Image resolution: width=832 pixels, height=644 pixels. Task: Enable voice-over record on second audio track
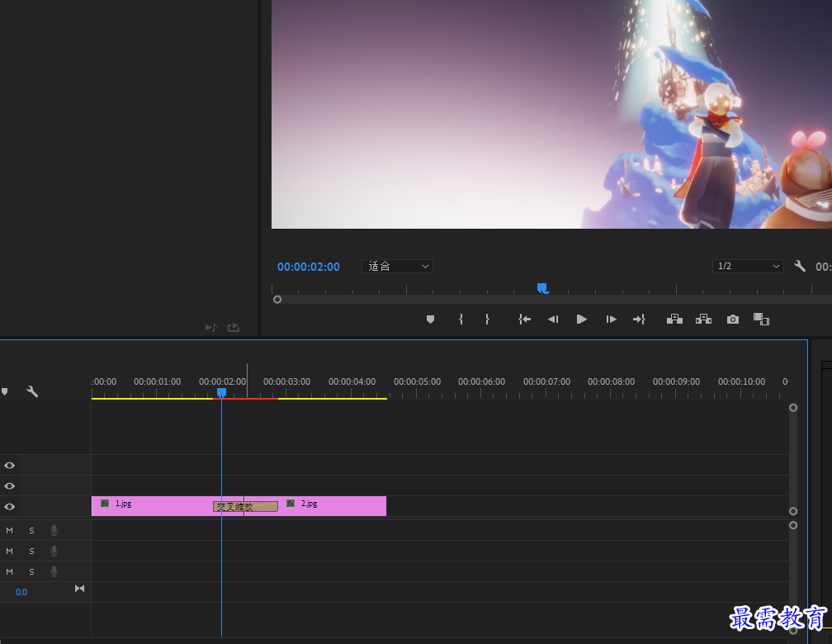pyautogui.click(x=54, y=551)
